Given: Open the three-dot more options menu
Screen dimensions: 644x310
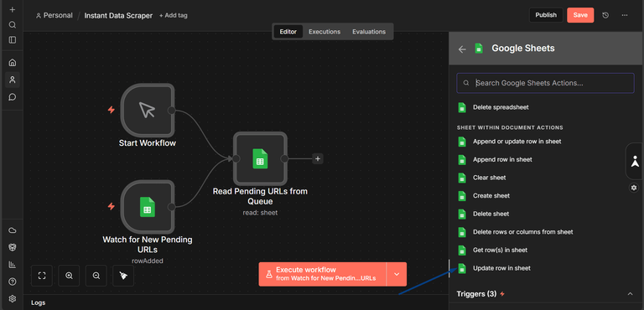Looking at the screenshot, I should (x=624, y=15).
